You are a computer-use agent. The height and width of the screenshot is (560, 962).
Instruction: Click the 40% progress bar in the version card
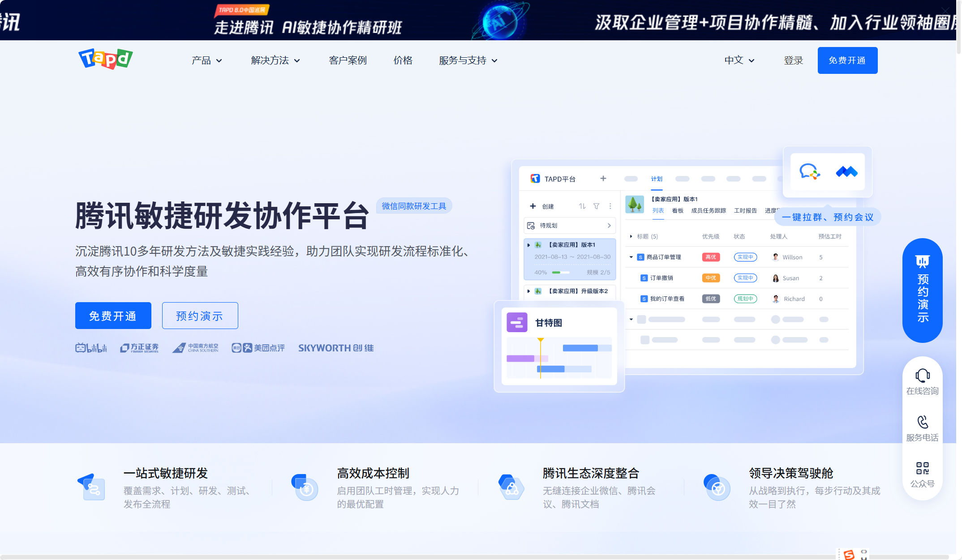coord(561,272)
